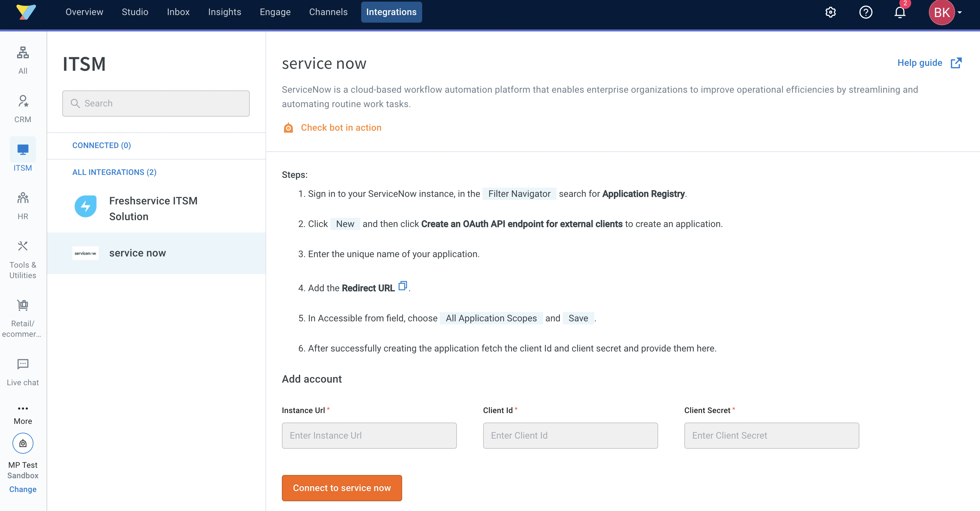Open the Insights tab
This screenshot has height=511, width=980.
pos(225,12)
